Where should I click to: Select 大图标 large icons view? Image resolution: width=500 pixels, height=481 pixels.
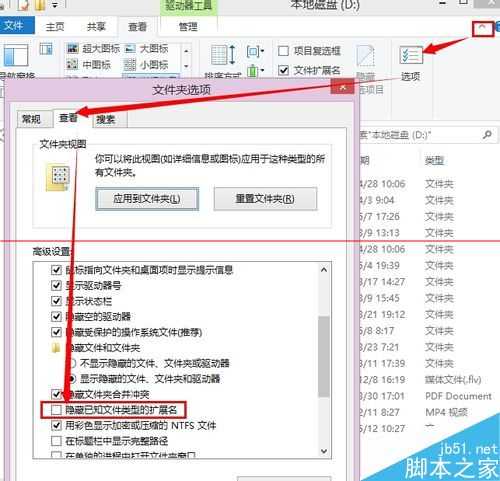[x=146, y=49]
